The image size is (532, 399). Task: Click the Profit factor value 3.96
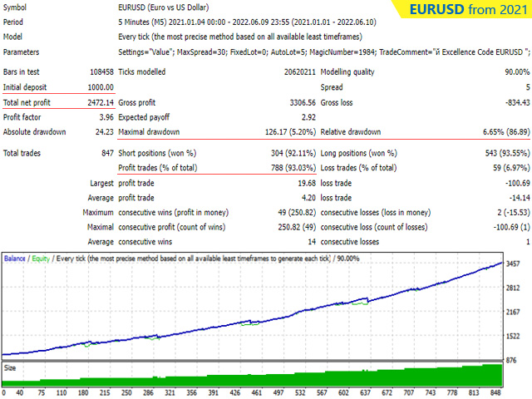[106, 117]
